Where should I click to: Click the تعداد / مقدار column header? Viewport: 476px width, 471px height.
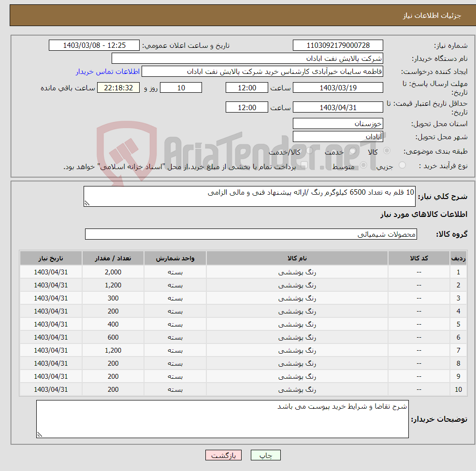113,258
